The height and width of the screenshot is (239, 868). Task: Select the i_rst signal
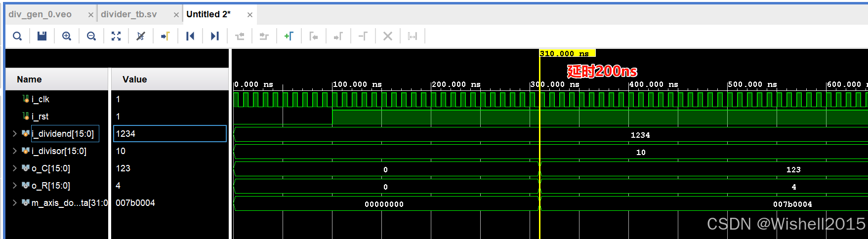40,117
